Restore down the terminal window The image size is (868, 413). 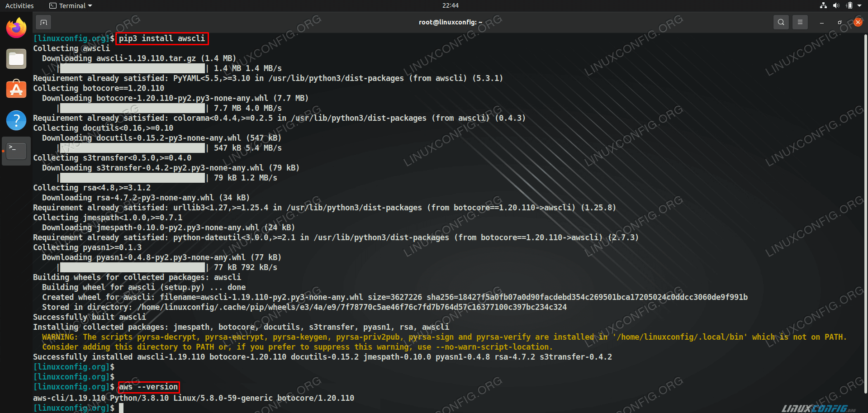[840, 22]
